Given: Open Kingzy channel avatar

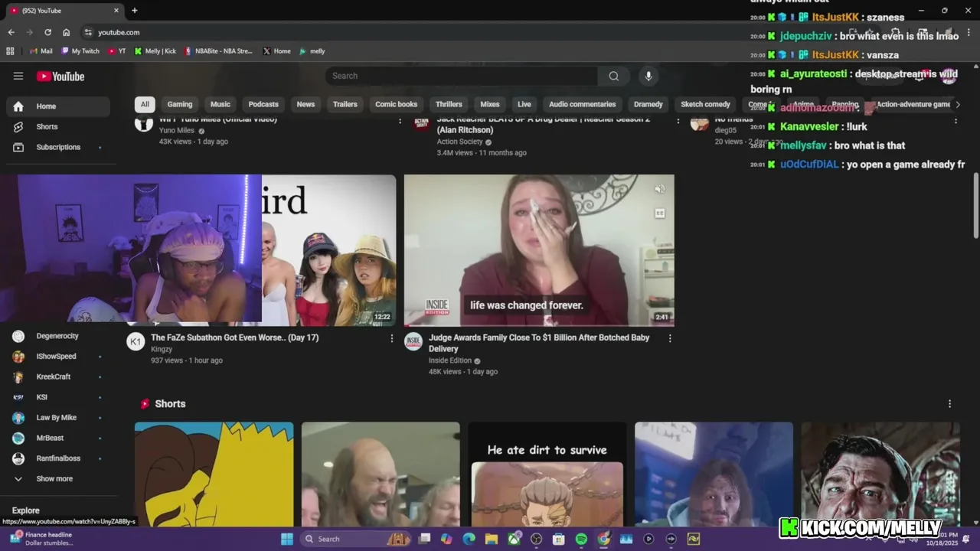Looking at the screenshot, I should [x=136, y=341].
